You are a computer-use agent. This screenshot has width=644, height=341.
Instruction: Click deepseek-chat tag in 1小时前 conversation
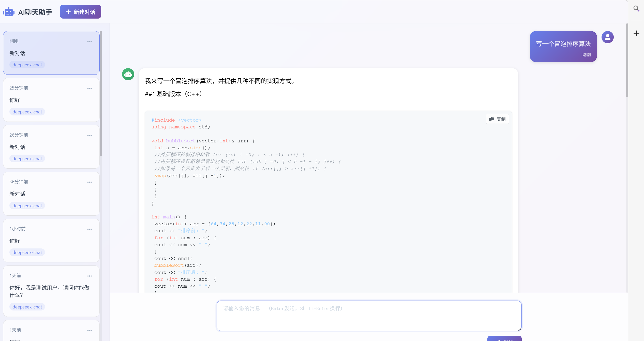(27, 252)
